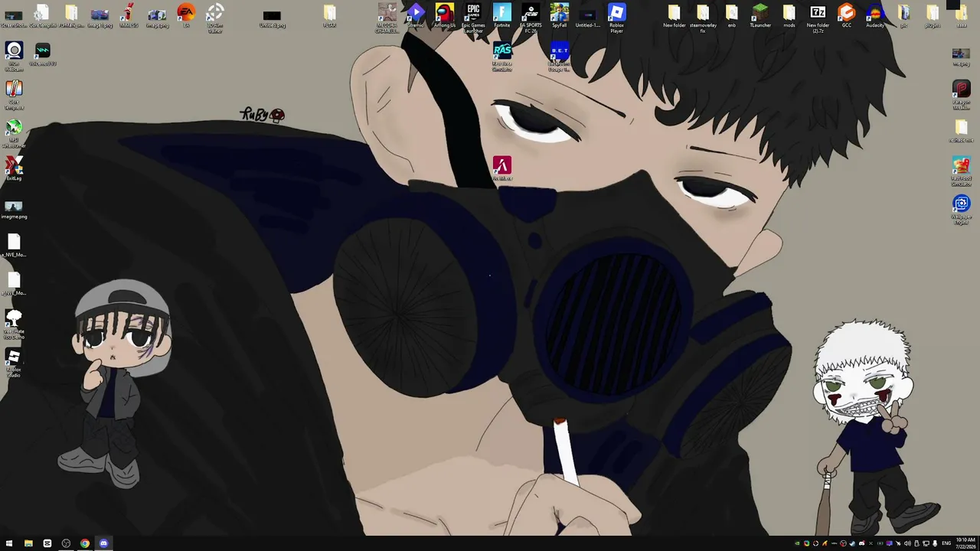Select the enb folder
This screenshot has height=551, width=980.
(x=731, y=15)
